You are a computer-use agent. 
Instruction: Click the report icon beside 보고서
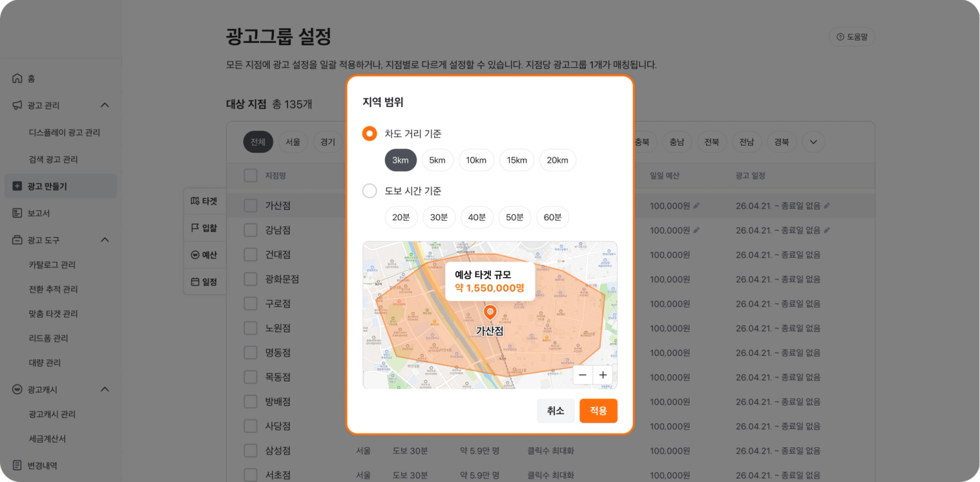(17, 213)
